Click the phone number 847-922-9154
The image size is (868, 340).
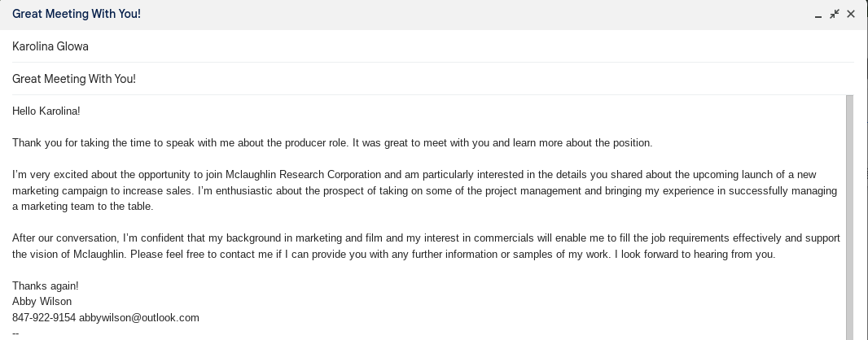pyautogui.click(x=44, y=317)
